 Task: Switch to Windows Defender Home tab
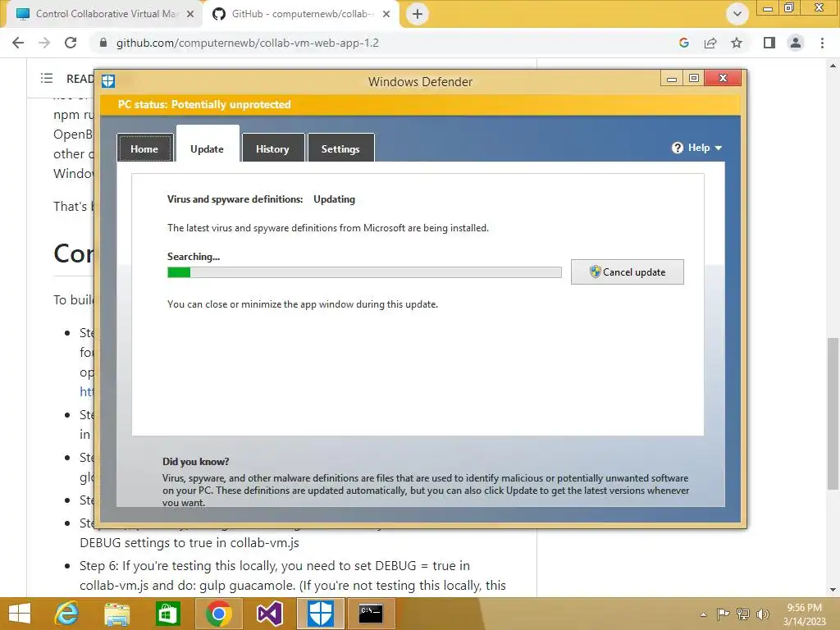click(x=144, y=148)
